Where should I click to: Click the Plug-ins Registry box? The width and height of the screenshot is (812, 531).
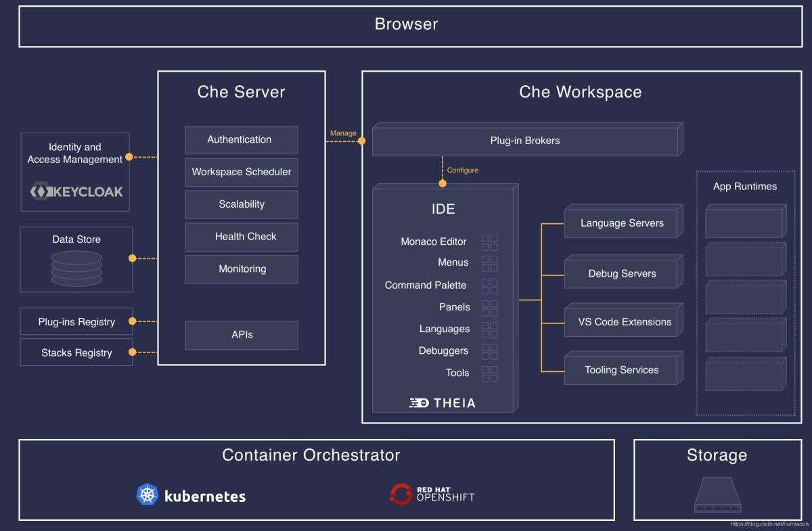(x=76, y=322)
